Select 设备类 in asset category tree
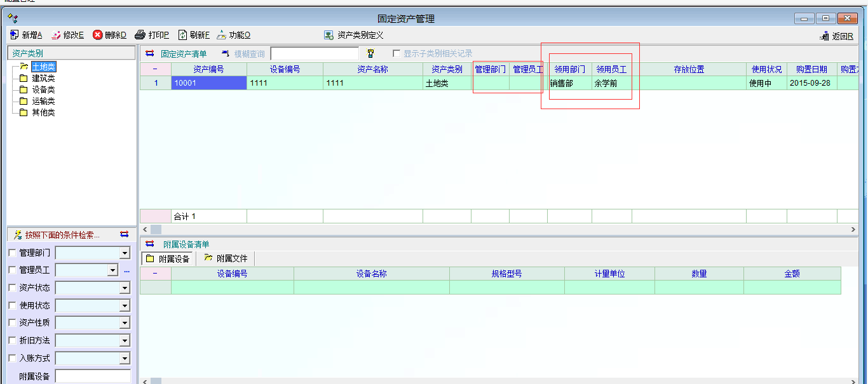This screenshot has width=868, height=384. [x=43, y=89]
